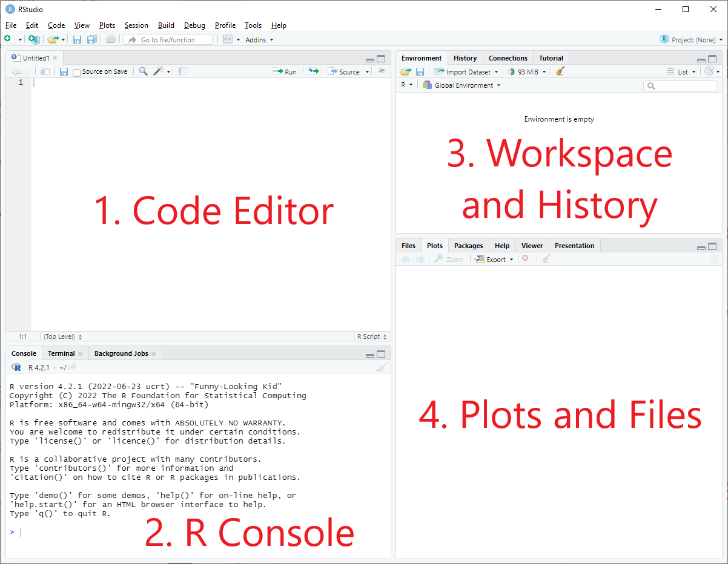This screenshot has height=564, width=728.
Task: Expand the Global Environment dropdown
Action: (x=463, y=85)
